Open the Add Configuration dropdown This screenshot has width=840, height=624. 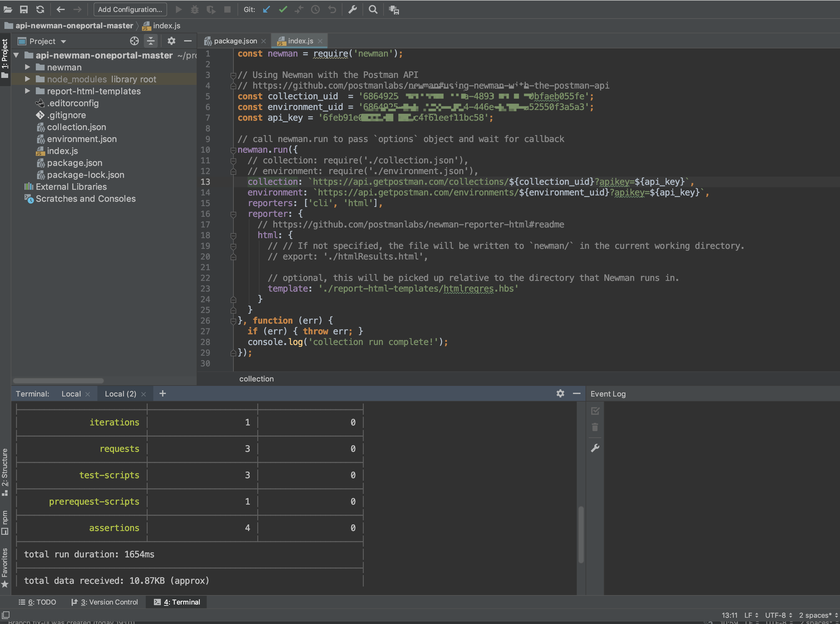coord(130,9)
